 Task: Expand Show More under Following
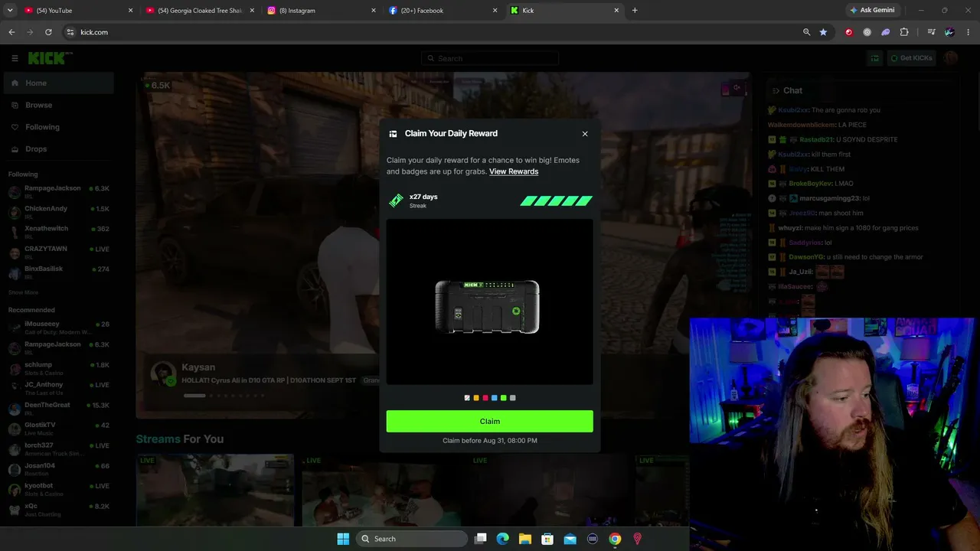pos(23,292)
